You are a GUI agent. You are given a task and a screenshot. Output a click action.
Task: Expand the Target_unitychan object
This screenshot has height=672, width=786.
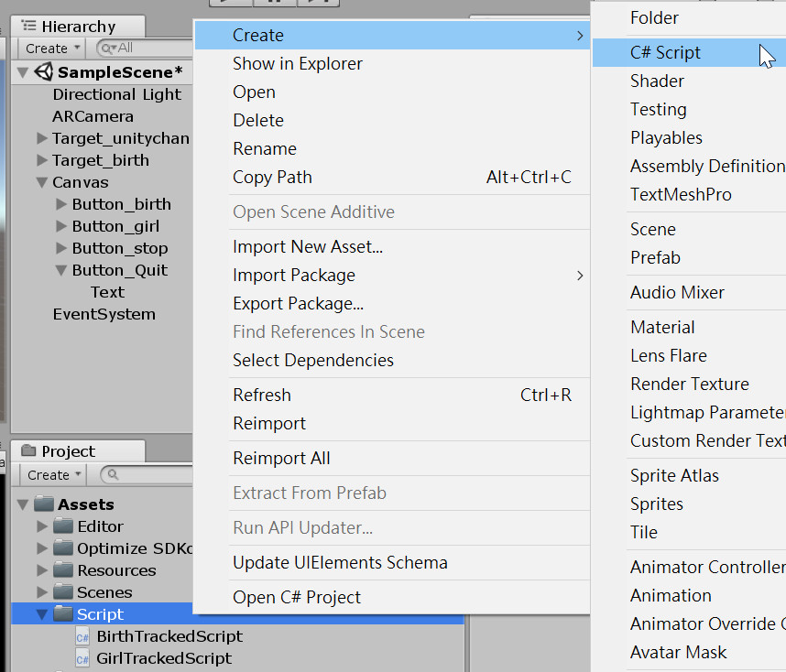pos(40,138)
